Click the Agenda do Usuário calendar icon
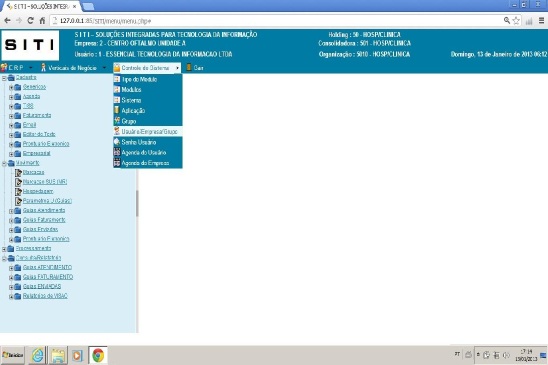Screen dimensions: 548x365 click(x=117, y=152)
